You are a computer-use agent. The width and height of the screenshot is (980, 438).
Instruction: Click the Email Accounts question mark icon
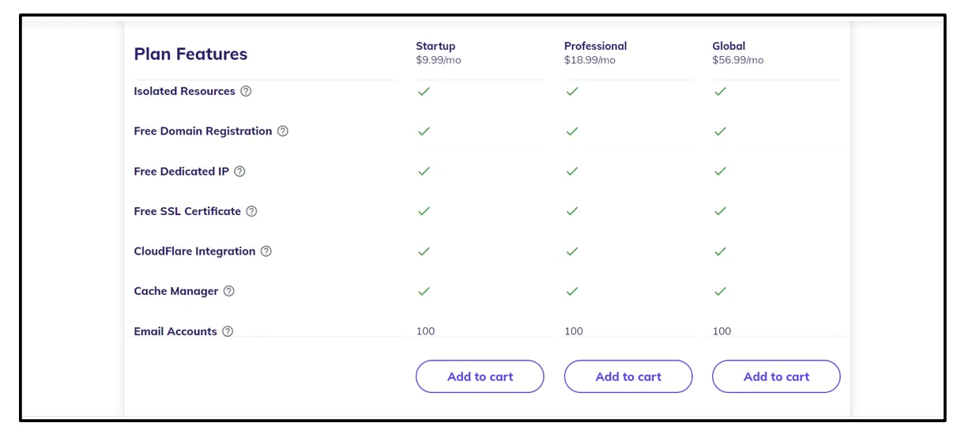[228, 331]
